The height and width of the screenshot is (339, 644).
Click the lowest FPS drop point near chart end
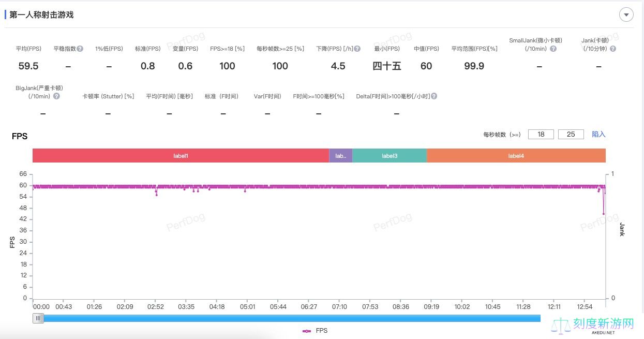pyautogui.click(x=603, y=214)
